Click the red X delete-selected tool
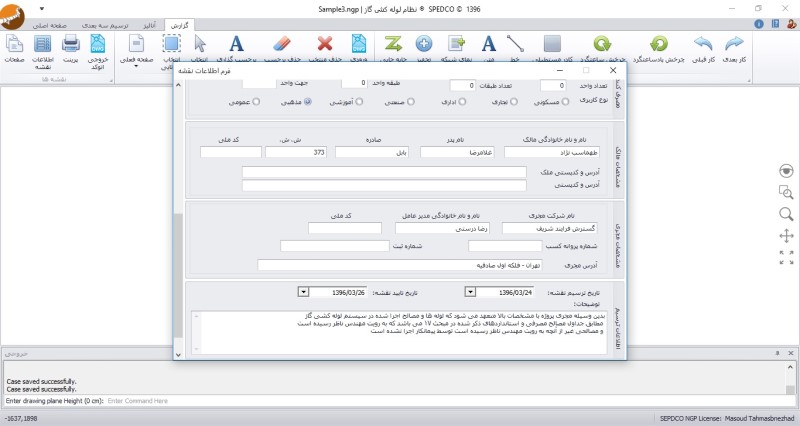800x426 pixels. click(x=325, y=44)
